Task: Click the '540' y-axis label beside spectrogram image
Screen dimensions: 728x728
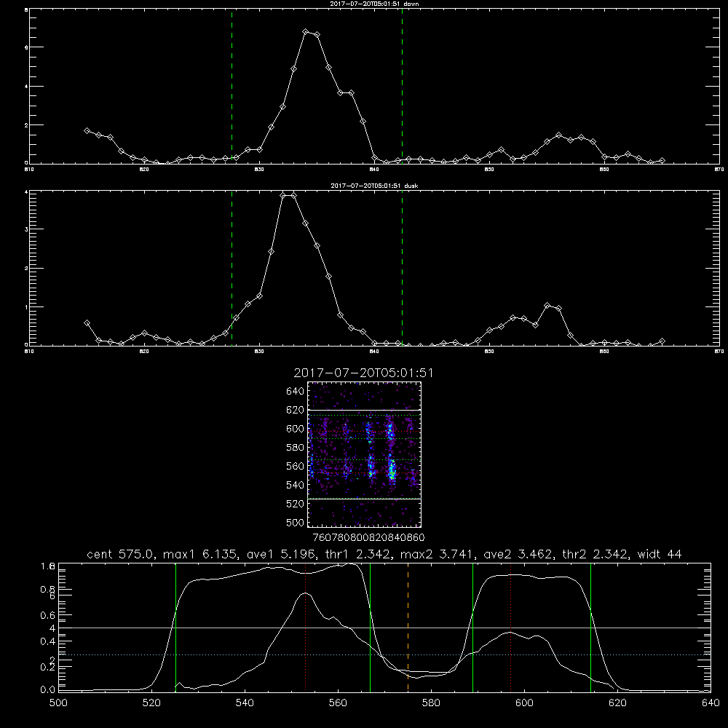Action: tap(296, 485)
